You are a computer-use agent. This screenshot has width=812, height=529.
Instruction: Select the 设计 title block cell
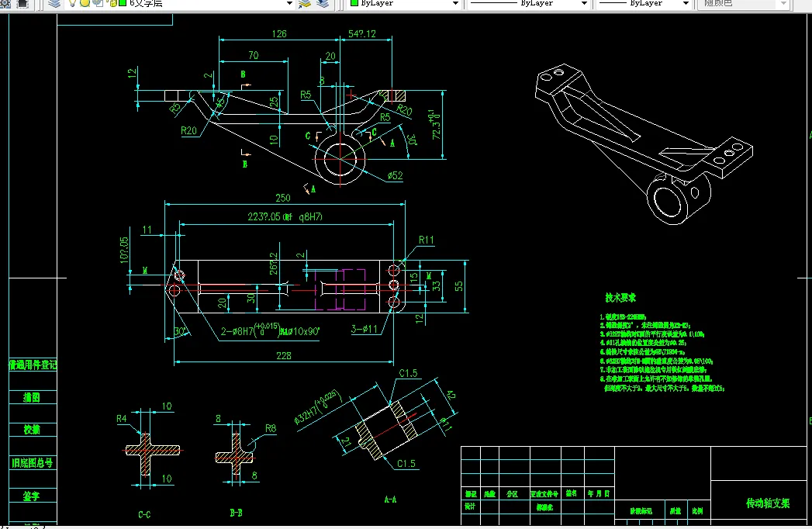tap(470, 507)
